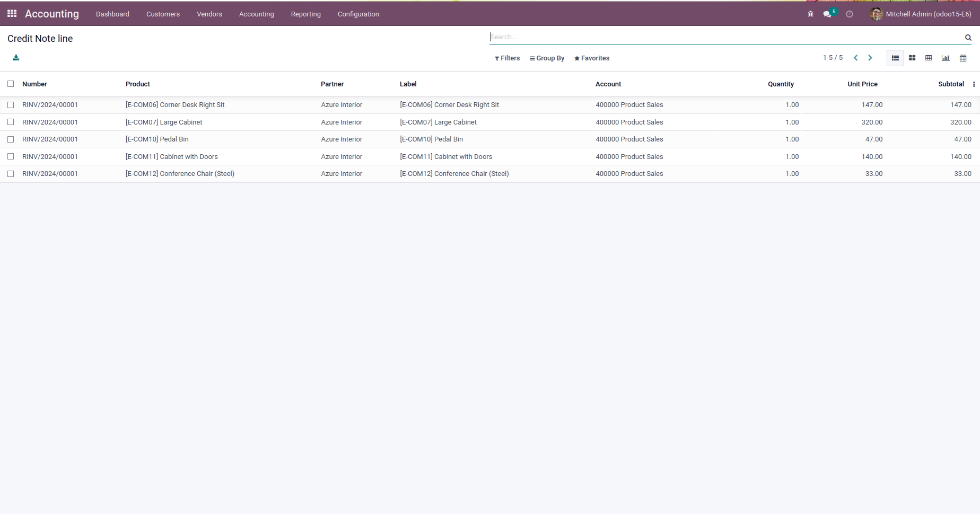Select the Cabinet with Doors row checkbox
This screenshot has width=980, height=514.
[11, 156]
